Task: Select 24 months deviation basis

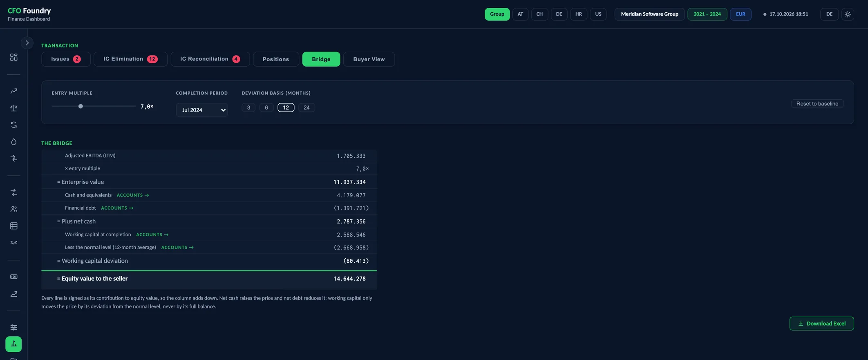Action: coord(306,107)
